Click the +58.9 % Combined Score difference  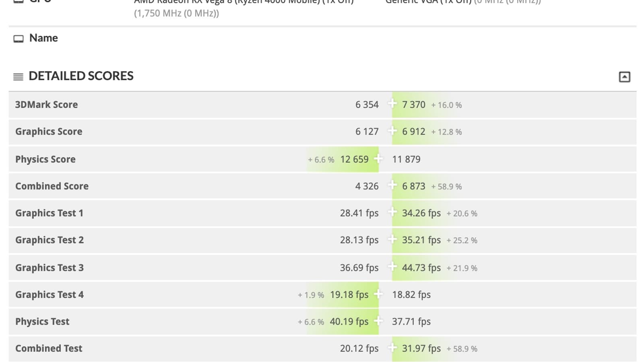click(x=446, y=187)
